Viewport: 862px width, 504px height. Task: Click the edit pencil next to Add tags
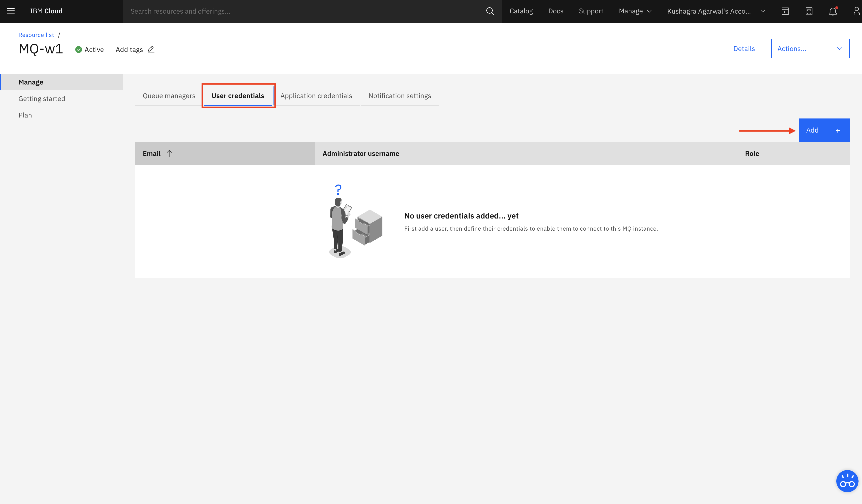[x=151, y=50]
